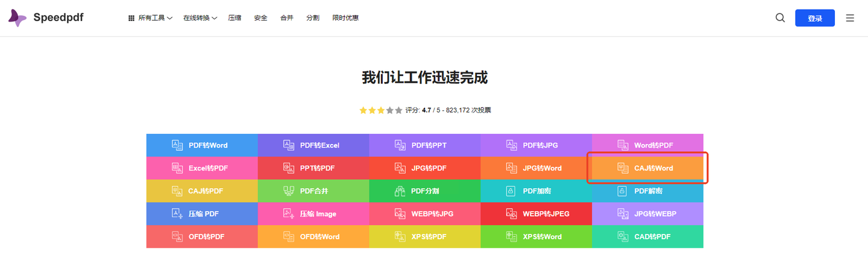The height and width of the screenshot is (276, 868).
Task: Click the Speedpdf logo icon
Action: 17,18
